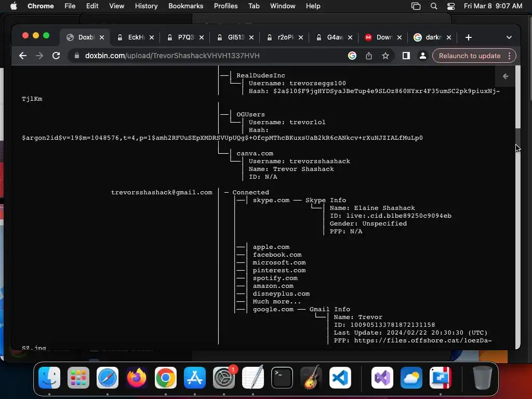Click the "disneyplus.com" entry
The image size is (532, 399).
tap(281, 294)
